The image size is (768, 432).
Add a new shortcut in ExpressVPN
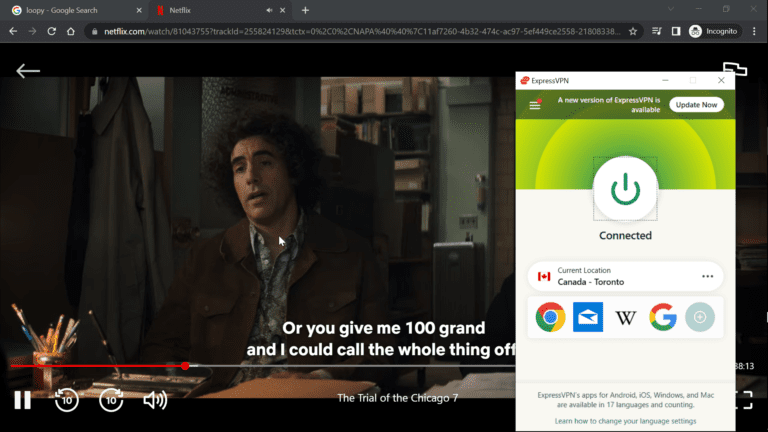coord(700,318)
